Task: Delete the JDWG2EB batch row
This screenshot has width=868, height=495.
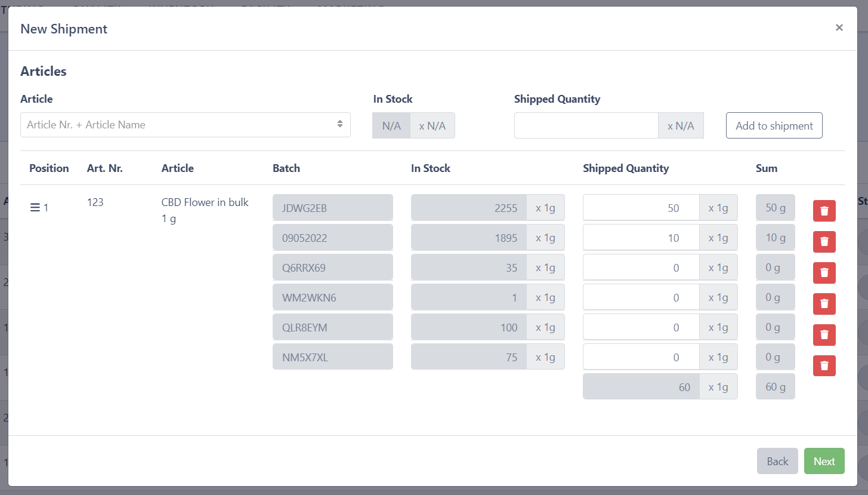Action: [x=824, y=211]
